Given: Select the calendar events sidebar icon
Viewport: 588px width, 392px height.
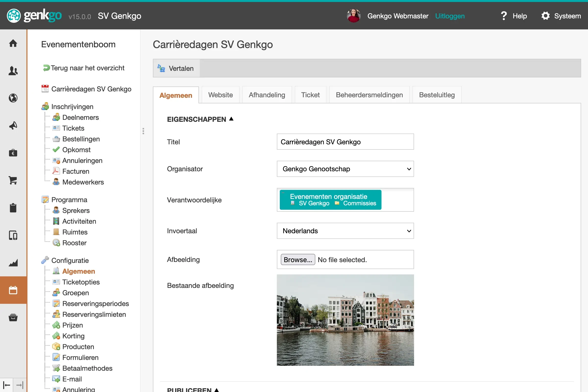Looking at the screenshot, I should [x=13, y=290].
